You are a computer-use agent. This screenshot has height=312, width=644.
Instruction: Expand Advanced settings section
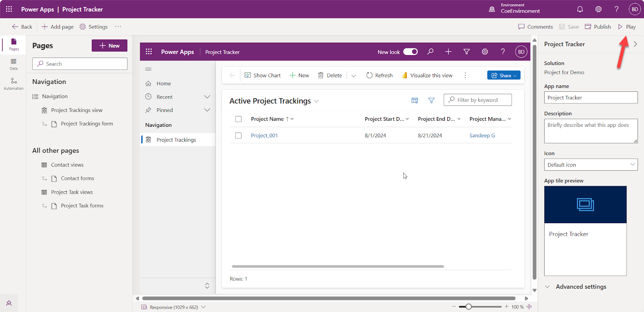[576, 287]
